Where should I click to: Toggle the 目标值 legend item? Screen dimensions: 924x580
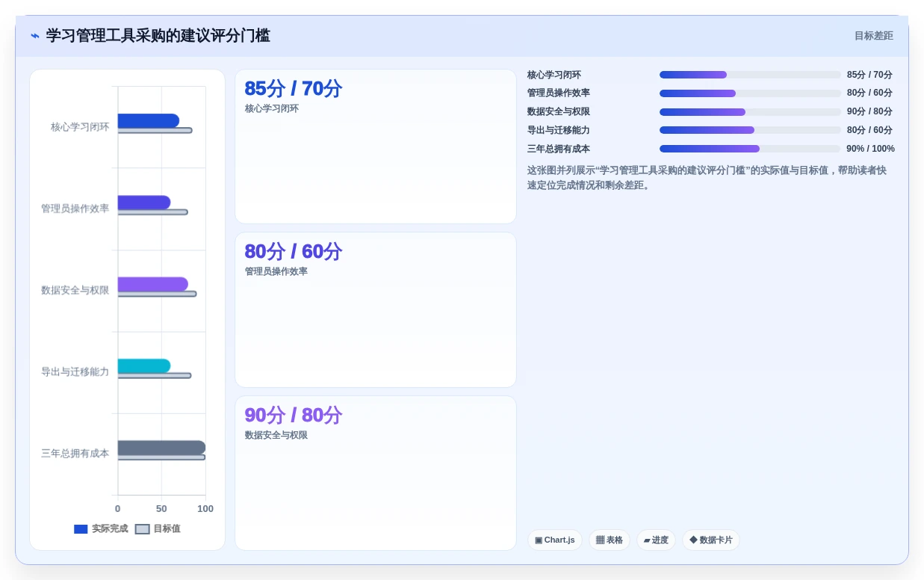[158, 528]
